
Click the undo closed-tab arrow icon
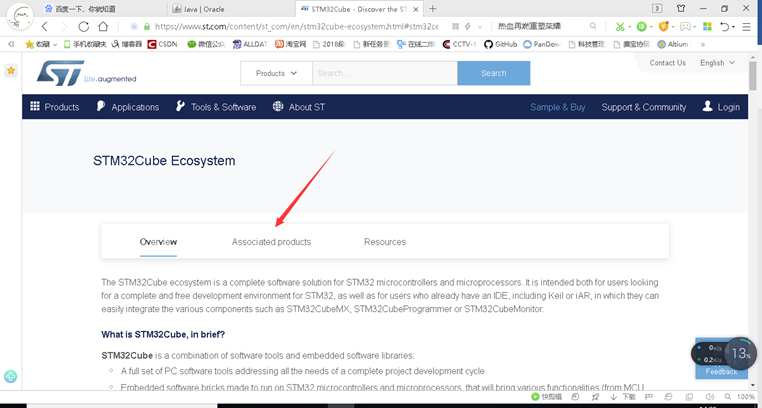point(725,27)
